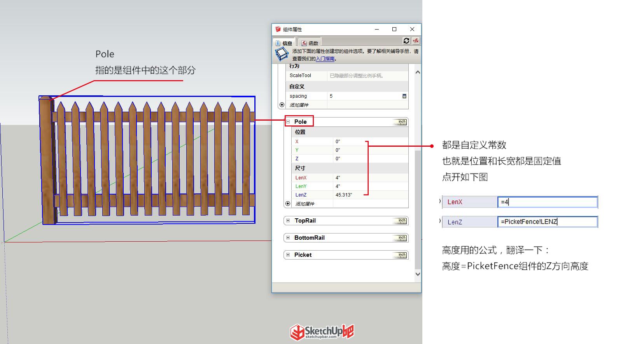This screenshot has width=644, height=344.
Task: Click the details icon beside spacing value
Action: coord(404,96)
